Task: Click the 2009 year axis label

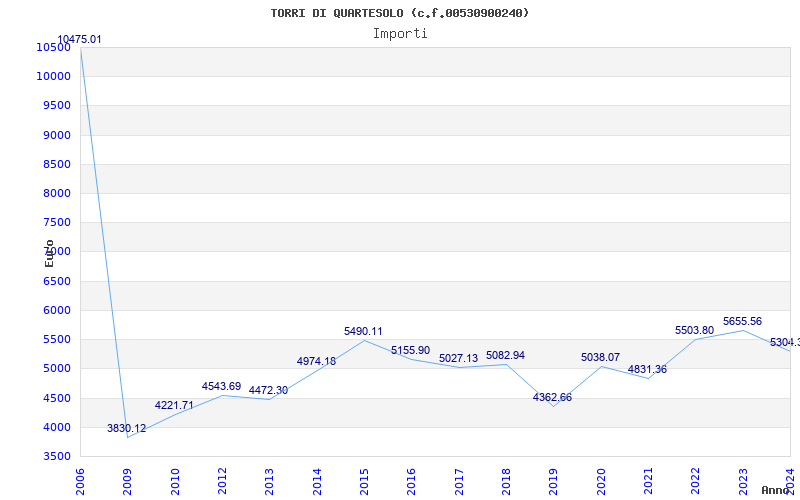Action: point(128,482)
